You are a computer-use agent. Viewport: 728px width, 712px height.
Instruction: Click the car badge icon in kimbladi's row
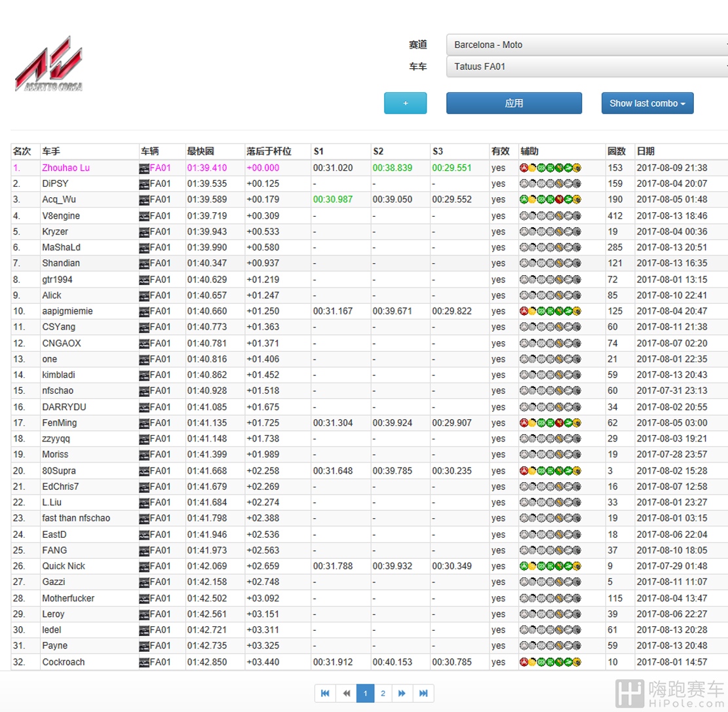144,375
